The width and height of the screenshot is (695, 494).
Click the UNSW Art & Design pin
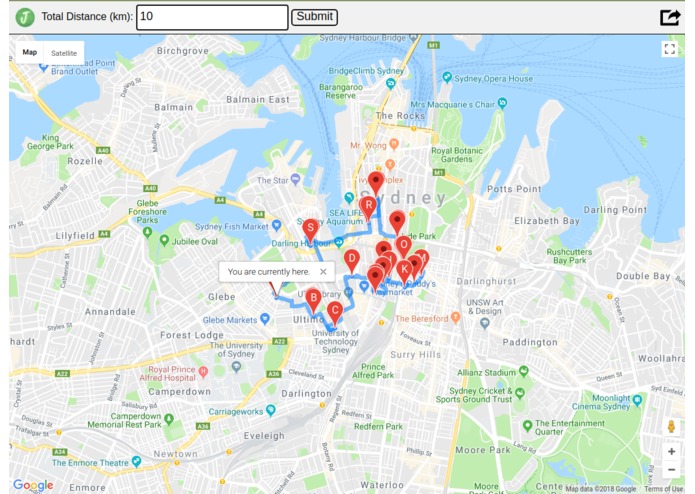coord(484,323)
